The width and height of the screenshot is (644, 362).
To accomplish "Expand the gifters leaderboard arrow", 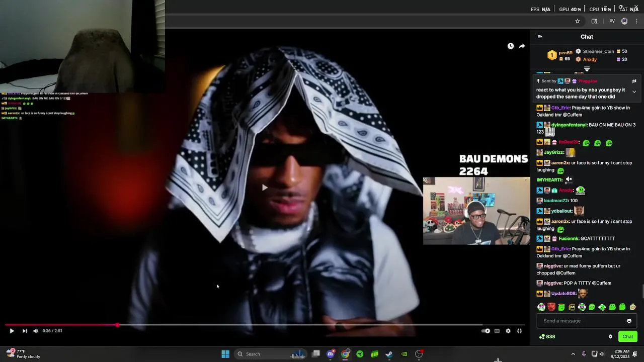I will [587, 69].
